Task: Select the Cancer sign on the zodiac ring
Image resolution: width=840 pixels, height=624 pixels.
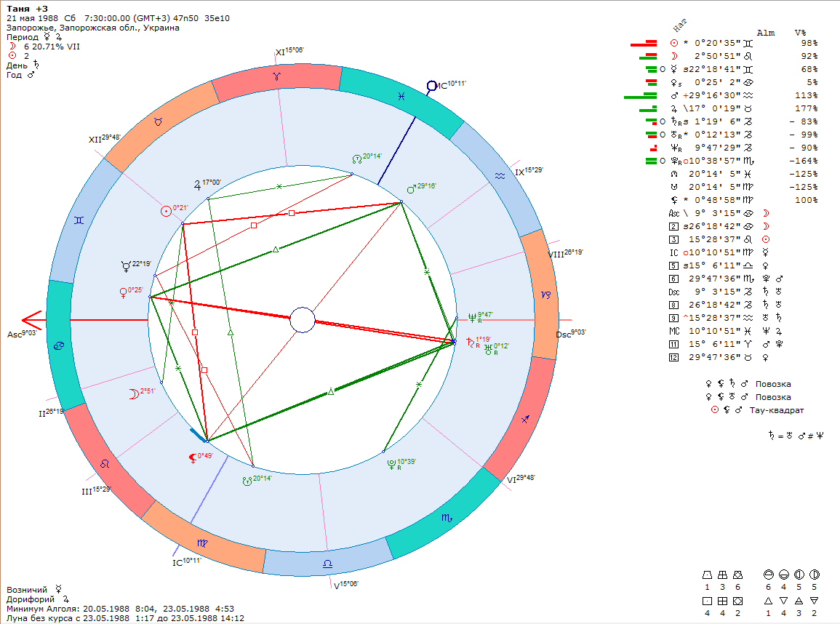Action: click(59, 346)
